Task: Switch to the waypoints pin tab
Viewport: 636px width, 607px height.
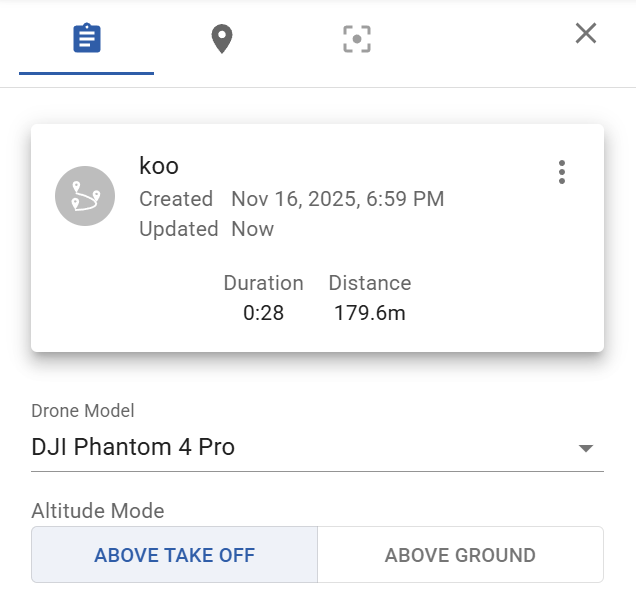Action: point(221,40)
